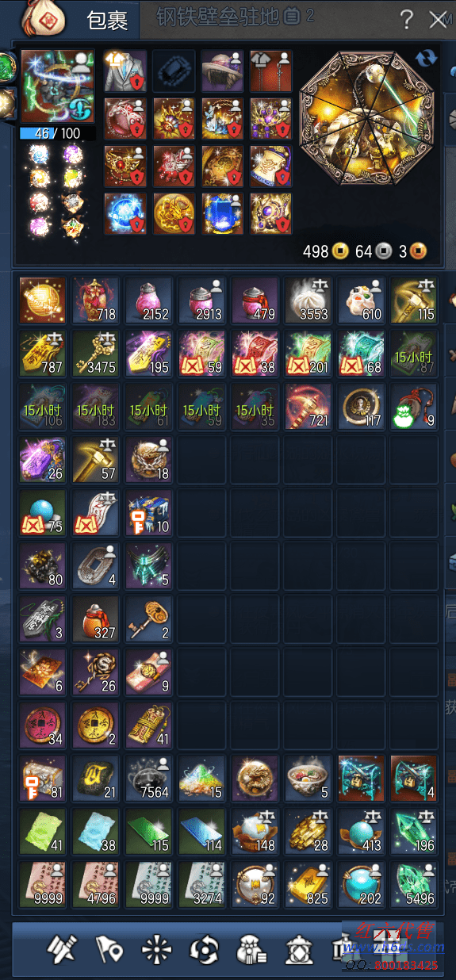456x980 pixels.
Task: Select the item stack with count 7564
Action: [x=150, y=776]
